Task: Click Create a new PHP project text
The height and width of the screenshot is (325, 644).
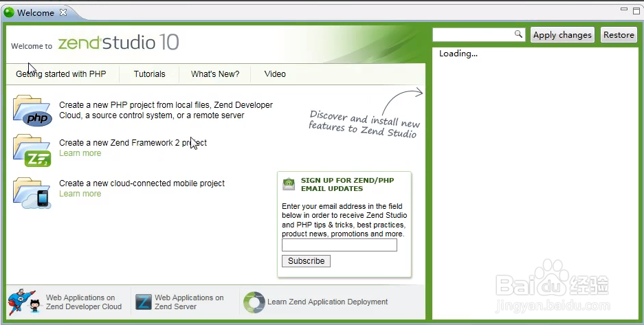Action: 166,111
